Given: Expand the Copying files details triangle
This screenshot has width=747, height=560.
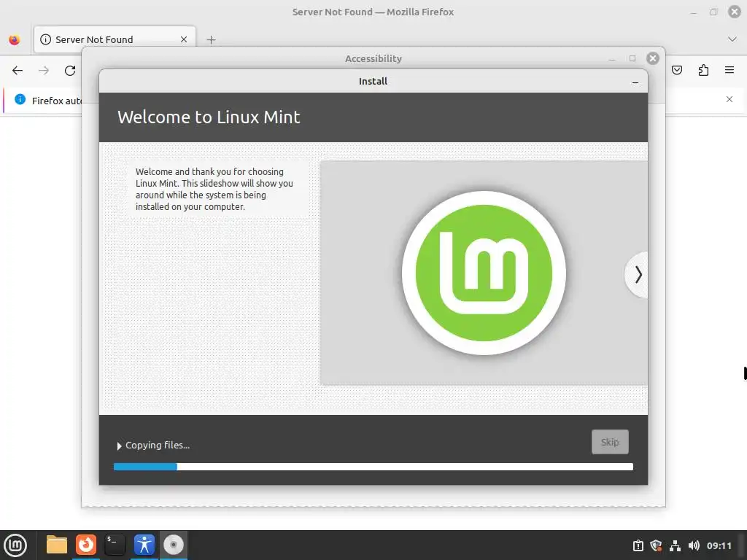Looking at the screenshot, I should 119,446.
